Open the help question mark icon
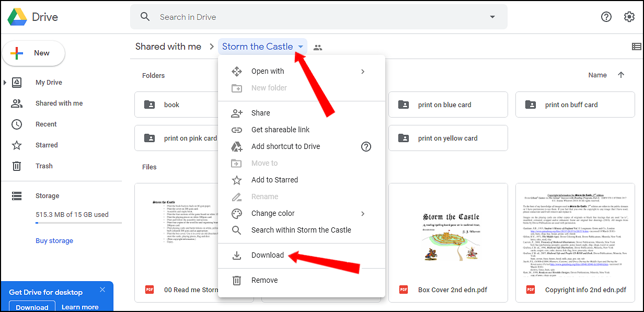This screenshot has height=312, width=644. [x=606, y=17]
